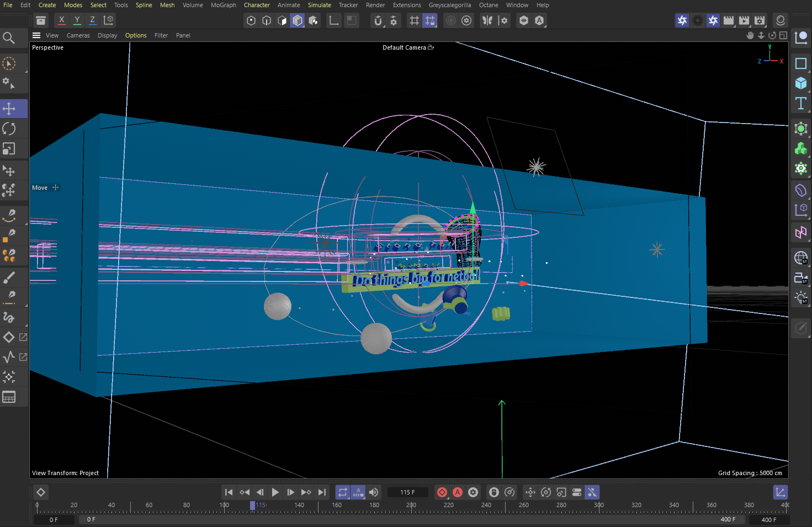Image resolution: width=812 pixels, height=527 pixels.
Task: Open viewport Options menu
Action: 136,35
